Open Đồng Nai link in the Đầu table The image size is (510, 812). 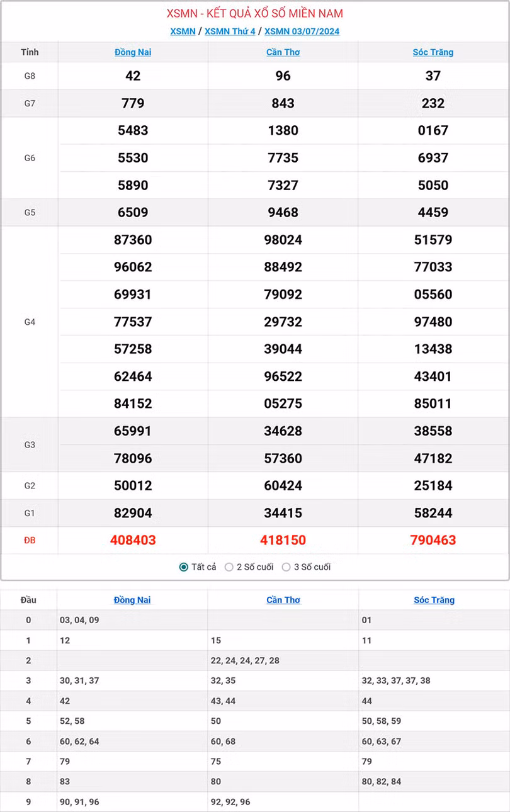tap(132, 600)
